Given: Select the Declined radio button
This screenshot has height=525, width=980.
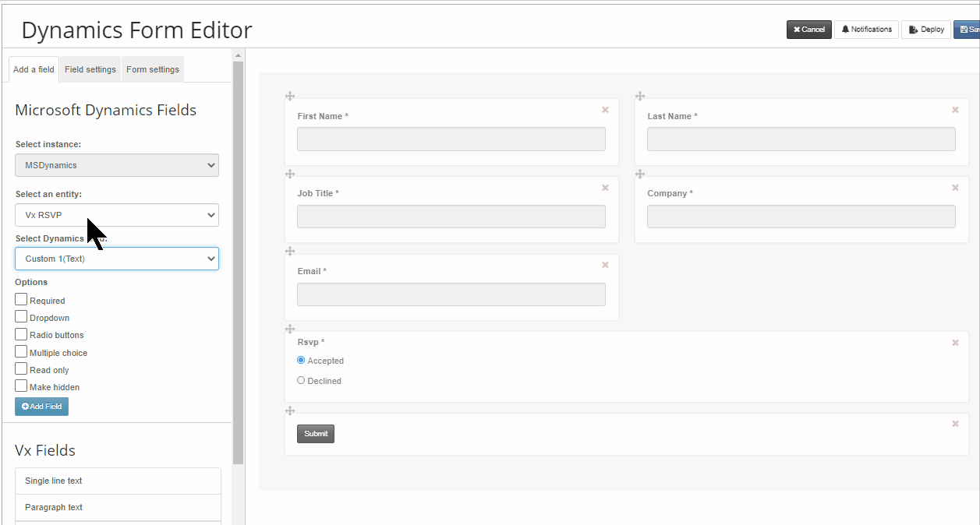Looking at the screenshot, I should (x=301, y=380).
